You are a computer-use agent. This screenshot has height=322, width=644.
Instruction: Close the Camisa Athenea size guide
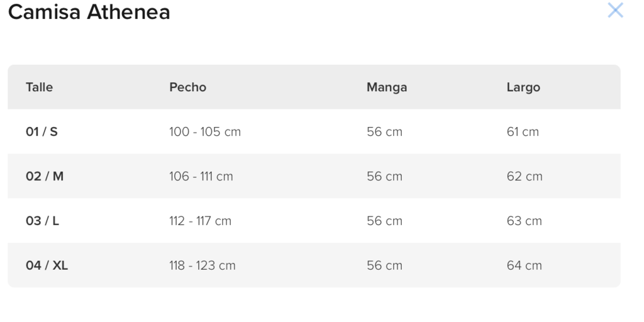(x=615, y=10)
